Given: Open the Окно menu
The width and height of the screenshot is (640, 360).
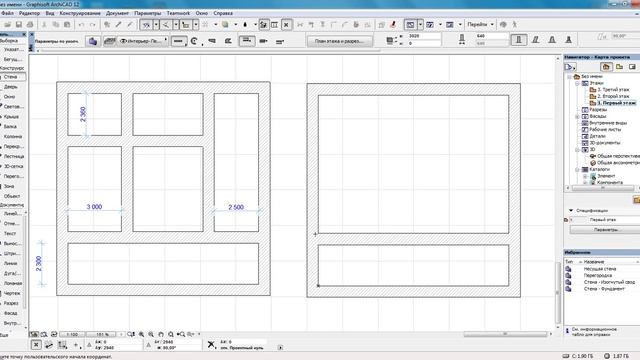Looking at the screenshot, I should [202, 13].
